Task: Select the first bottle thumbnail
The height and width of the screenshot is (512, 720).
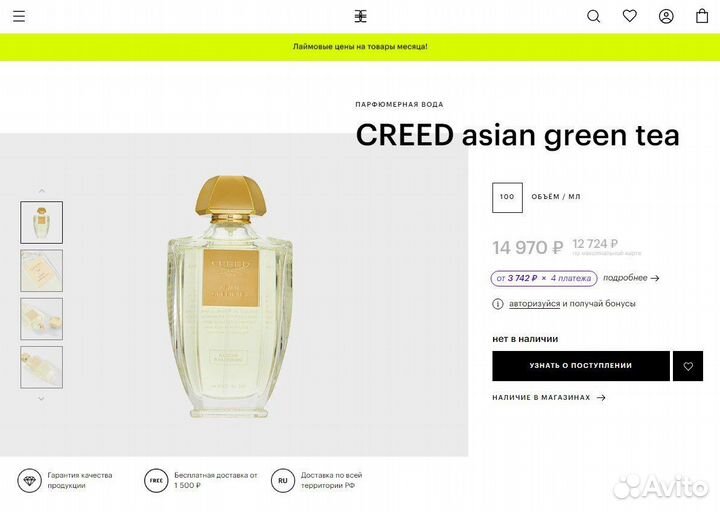Action: point(41,222)
